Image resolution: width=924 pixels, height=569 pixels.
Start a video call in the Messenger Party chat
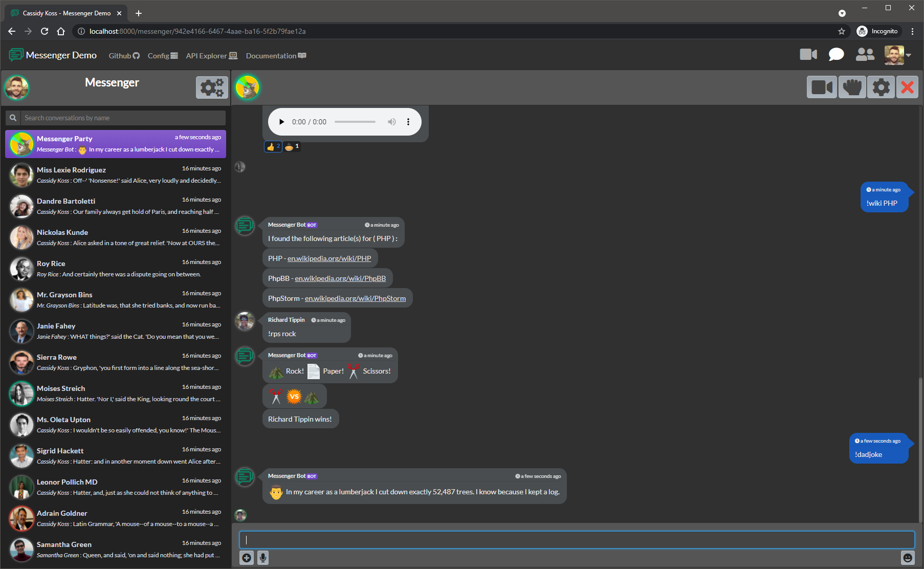(x=822, y=87)
